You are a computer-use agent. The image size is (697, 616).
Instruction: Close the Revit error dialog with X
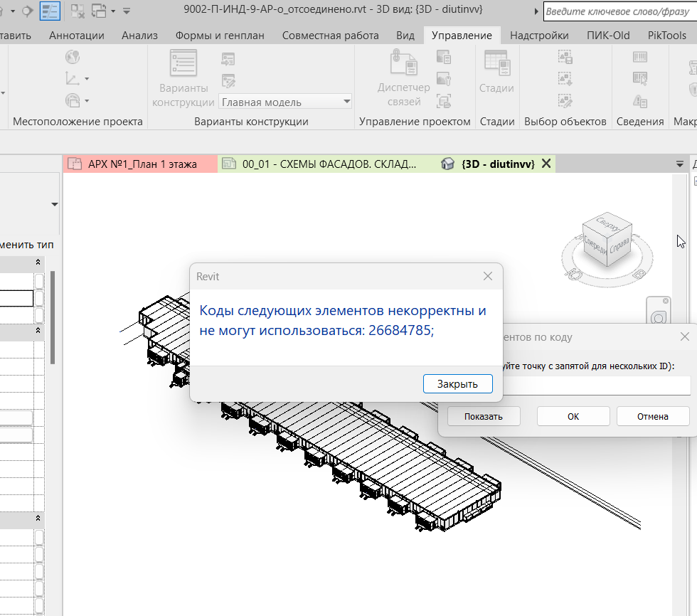(x=488, y=276)
